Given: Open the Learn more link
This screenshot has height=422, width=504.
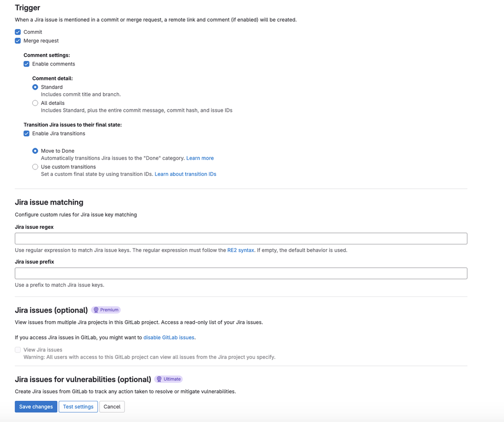Looking at the screenshot, I should coord(200,158).
